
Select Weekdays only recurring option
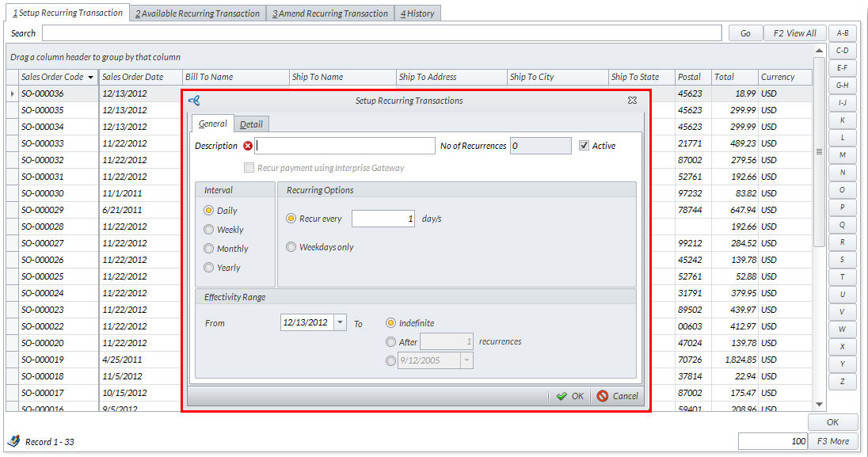click(x=291, y=247)
